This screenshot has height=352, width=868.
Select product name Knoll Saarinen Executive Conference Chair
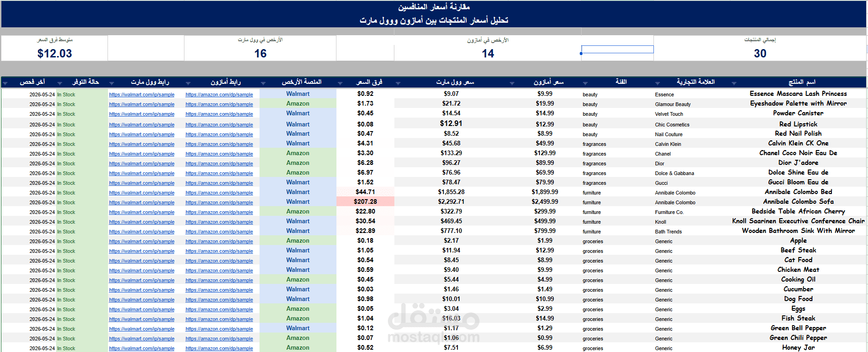point(798,221)
